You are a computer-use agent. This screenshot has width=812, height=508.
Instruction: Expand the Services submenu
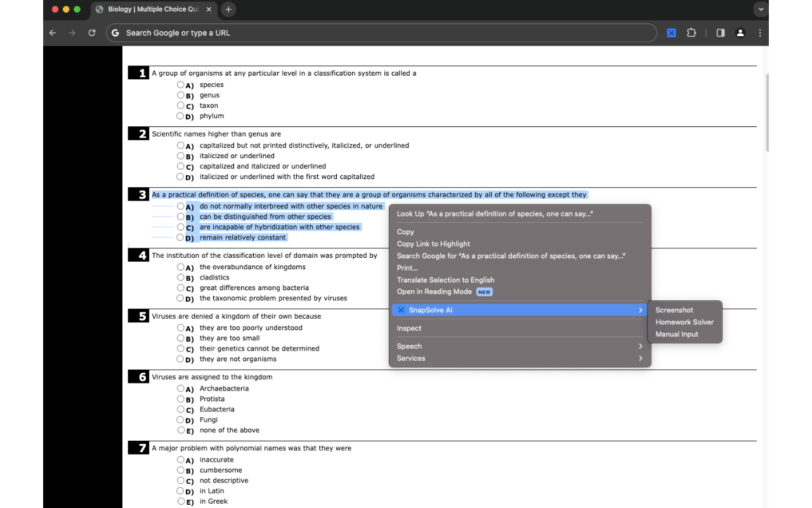coord(412,358)
